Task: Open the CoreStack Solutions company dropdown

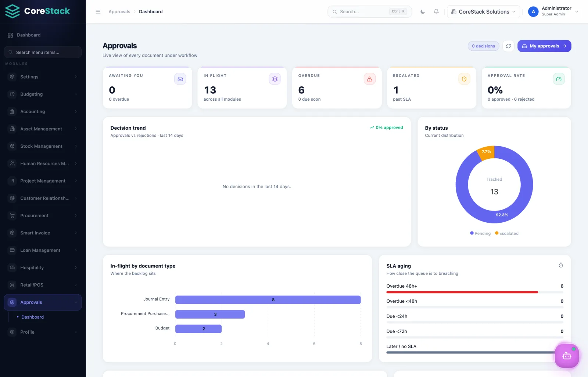Action: click(483, 12)
